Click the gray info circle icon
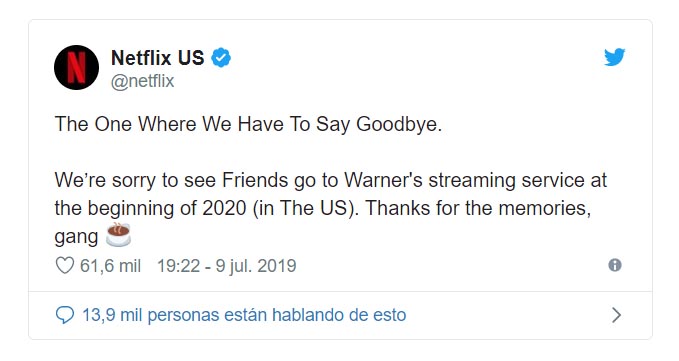 615,265
